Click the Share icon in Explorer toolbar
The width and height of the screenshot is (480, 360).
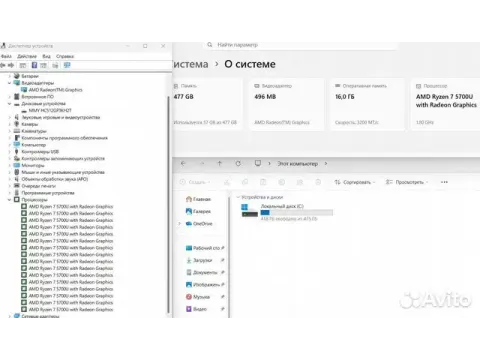(x=300, y=182)
